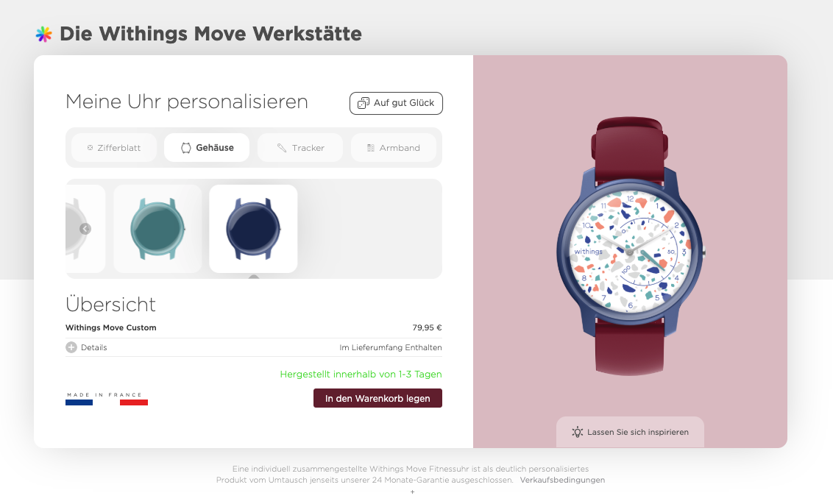The height and width of the screenshot is (504, 833).
Task: Switch to the Zifferblatt tab
Action: 113,148
